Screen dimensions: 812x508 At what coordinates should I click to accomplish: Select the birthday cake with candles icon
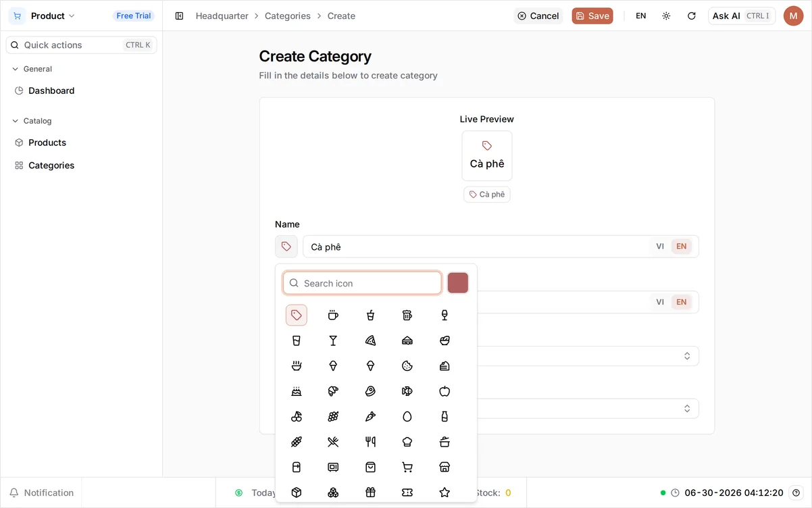point(297,391)
